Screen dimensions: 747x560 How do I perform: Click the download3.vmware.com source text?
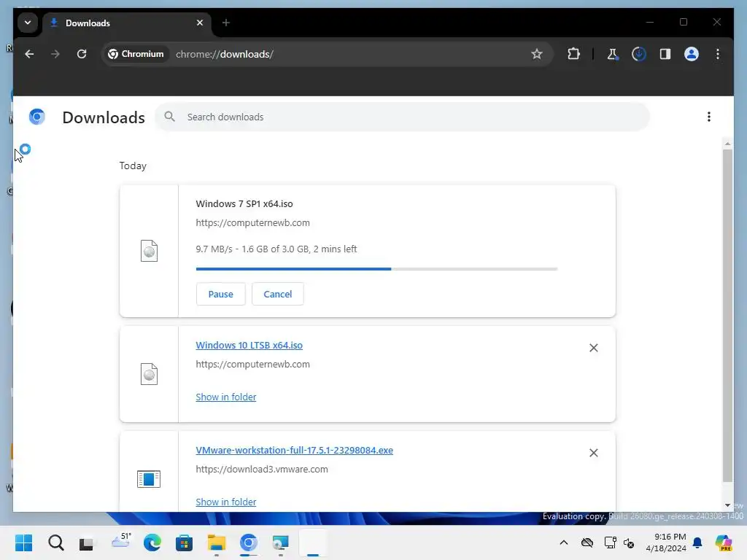[262, 469]
